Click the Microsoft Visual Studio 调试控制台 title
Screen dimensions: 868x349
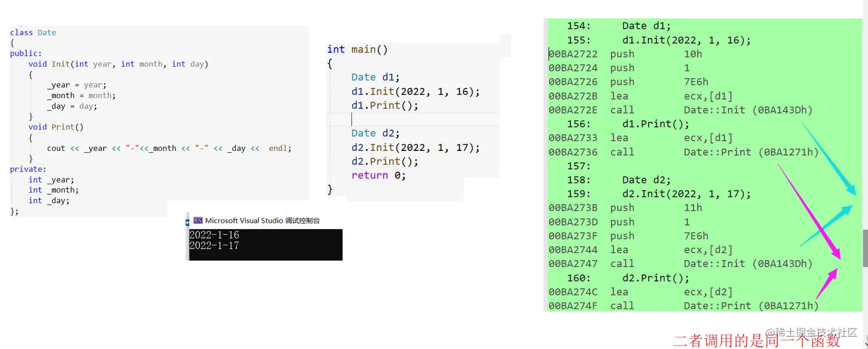(x=262, y=220)
